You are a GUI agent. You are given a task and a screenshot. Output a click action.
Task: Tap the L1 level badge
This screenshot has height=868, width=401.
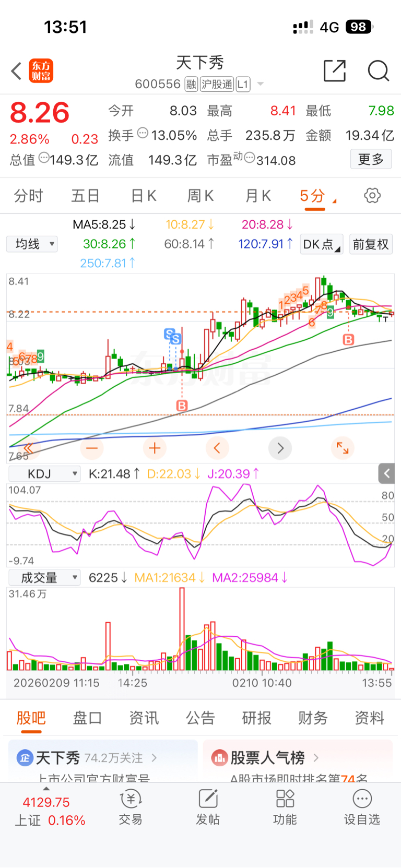(x=243, y=84)
